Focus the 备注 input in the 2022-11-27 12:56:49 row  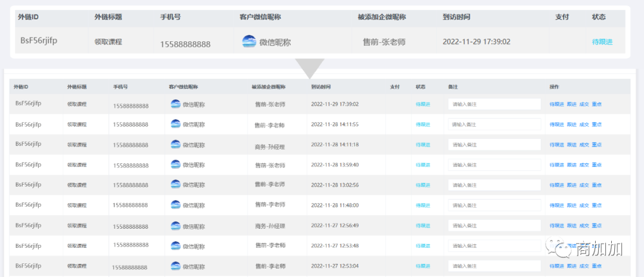(494, 226)
